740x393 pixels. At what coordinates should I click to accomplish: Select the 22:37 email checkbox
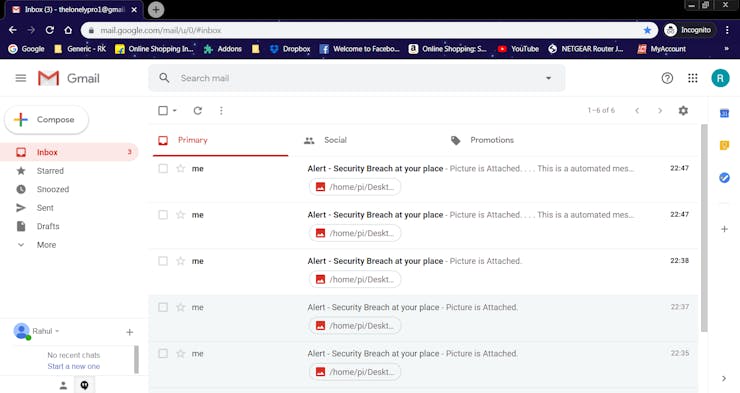pos(163,307)
